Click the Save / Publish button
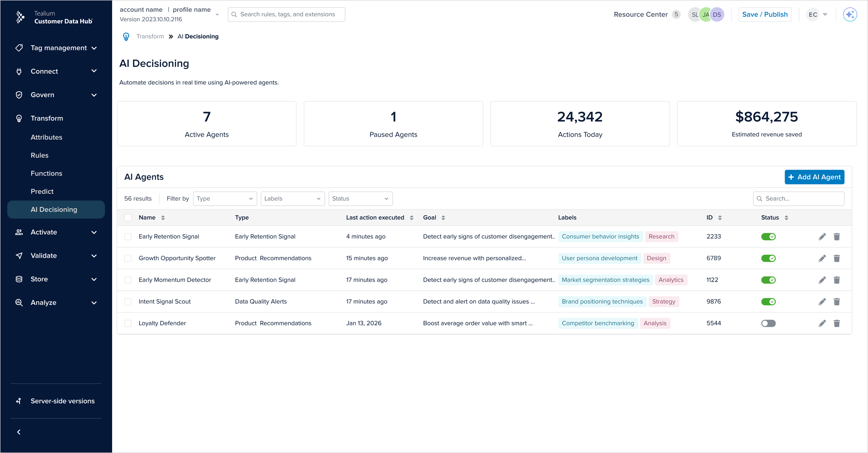868x453 pixels. pos(765,15)
